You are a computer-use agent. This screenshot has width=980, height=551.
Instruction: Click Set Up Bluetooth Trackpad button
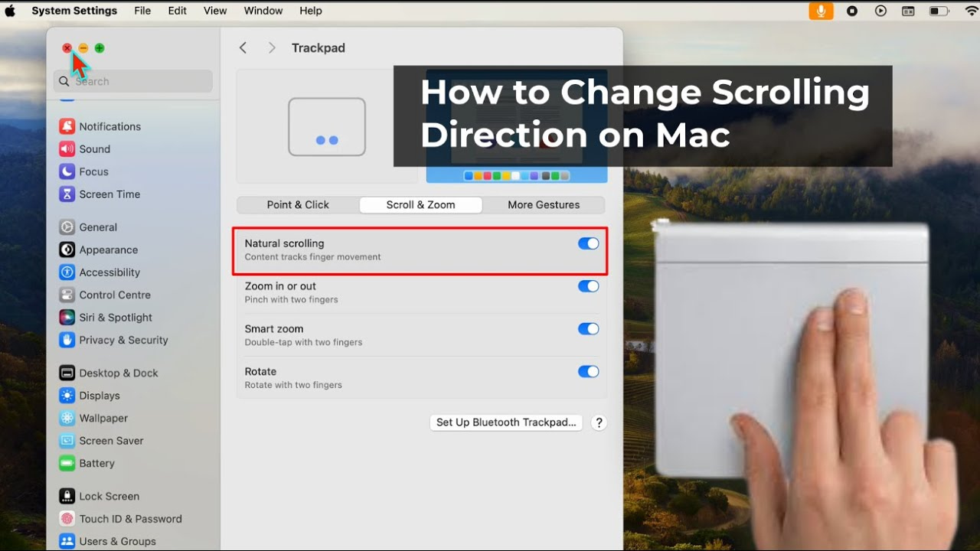click(x=506, y=422)
